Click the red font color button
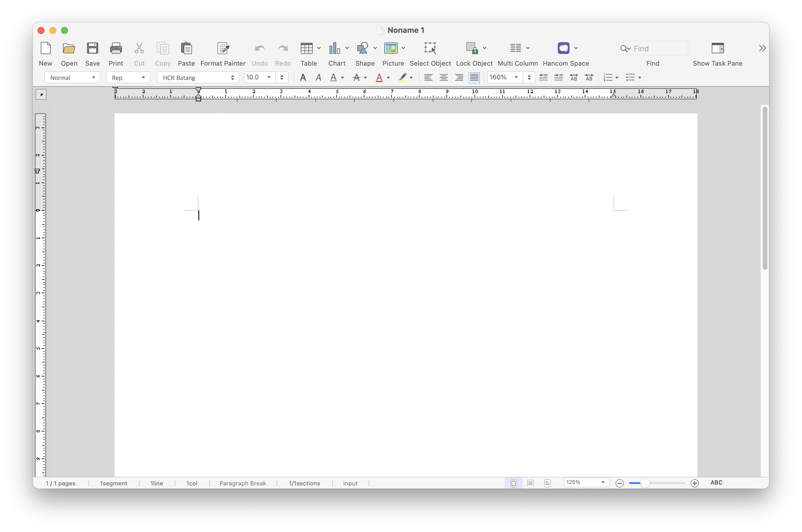The height and width of the screenshot is (532, 802). click(379, 78)
